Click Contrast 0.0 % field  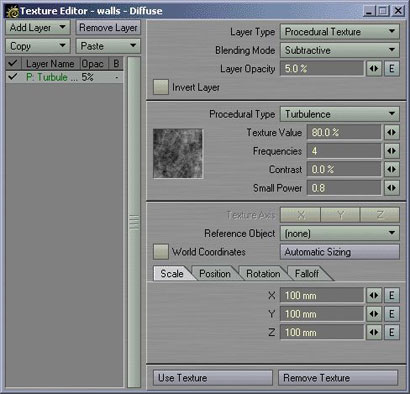point(344,169)
